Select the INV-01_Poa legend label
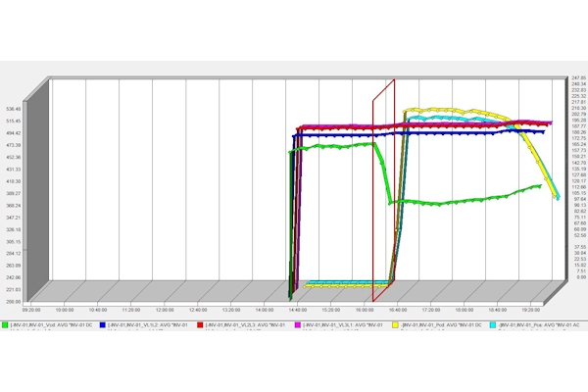The height and width of the screenshot is (392, 588). click(x=535, y=322)
